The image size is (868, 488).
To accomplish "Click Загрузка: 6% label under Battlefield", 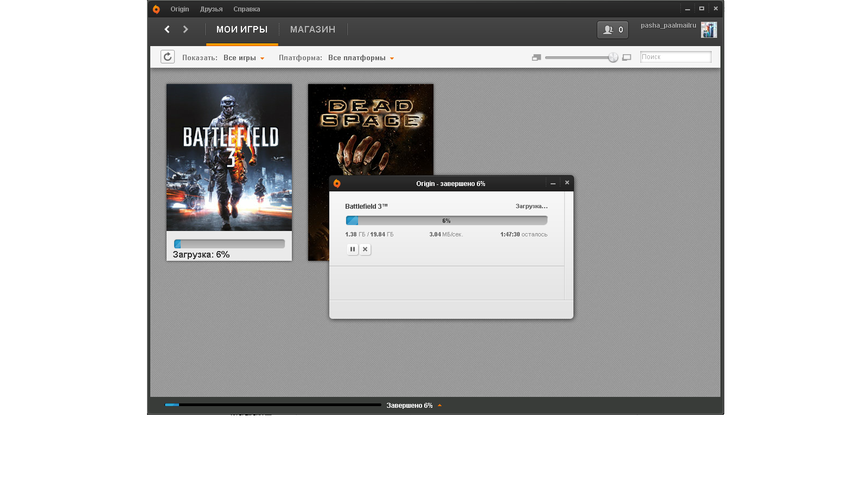I will pos(201,254).
